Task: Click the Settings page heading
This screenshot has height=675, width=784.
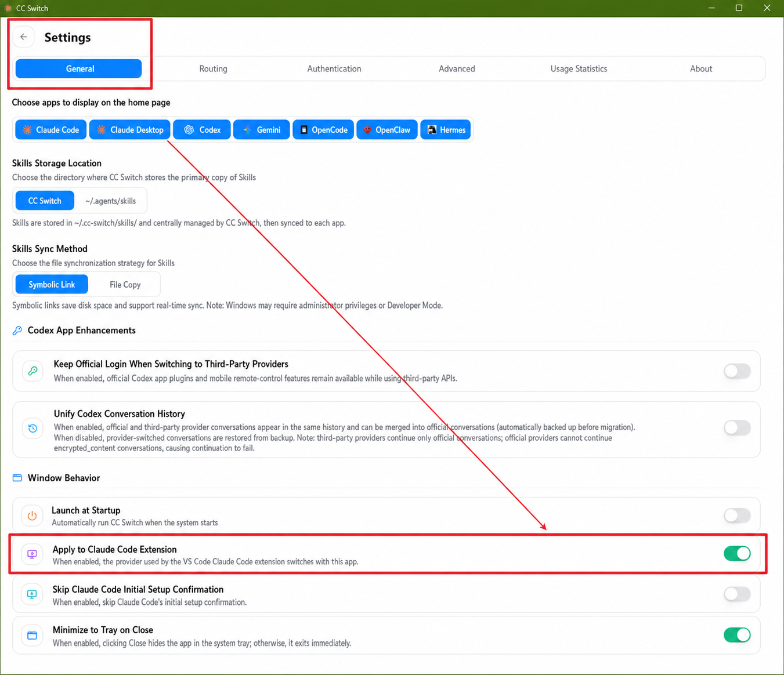Action: tap(67, 37)
